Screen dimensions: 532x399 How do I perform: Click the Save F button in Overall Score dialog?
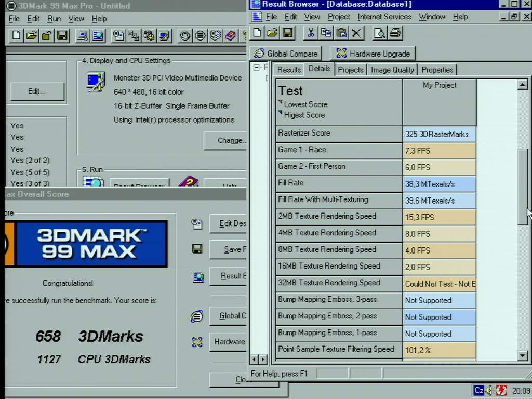(228, 249)
